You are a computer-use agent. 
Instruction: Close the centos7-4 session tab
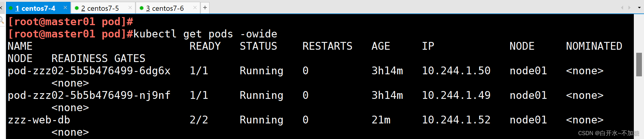[x=65, y=8]
